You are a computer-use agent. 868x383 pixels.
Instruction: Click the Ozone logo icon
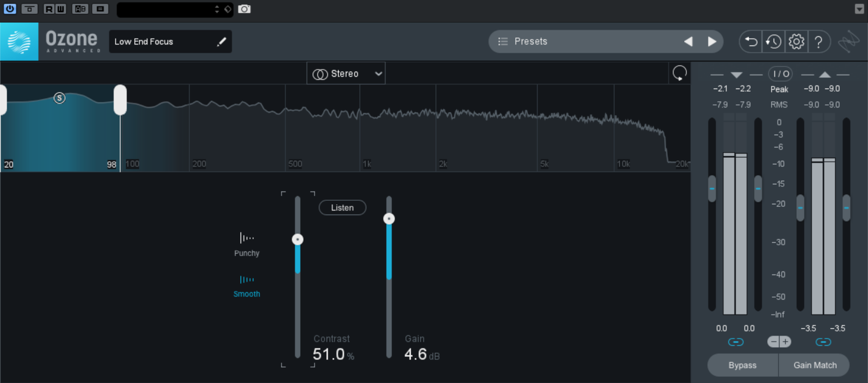tap(19, 41)
